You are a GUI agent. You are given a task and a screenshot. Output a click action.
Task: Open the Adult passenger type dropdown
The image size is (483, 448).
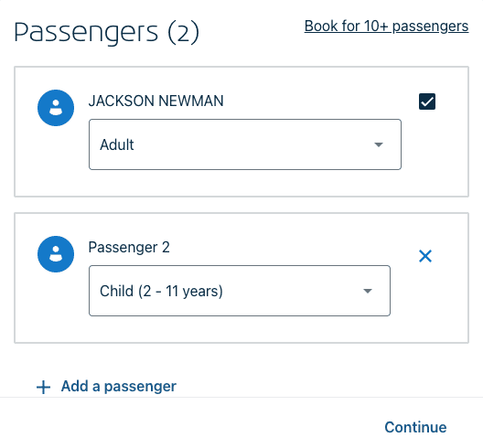tap(245, 144)
